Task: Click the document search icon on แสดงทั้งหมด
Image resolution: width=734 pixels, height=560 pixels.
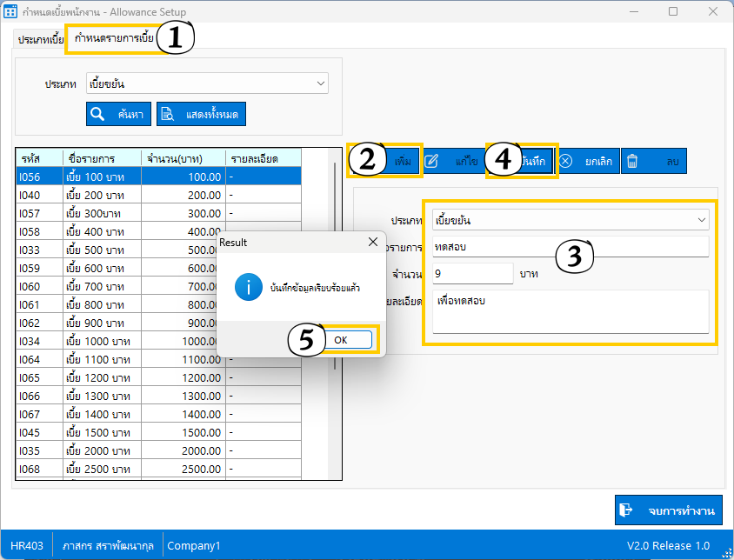Action: 168,114
